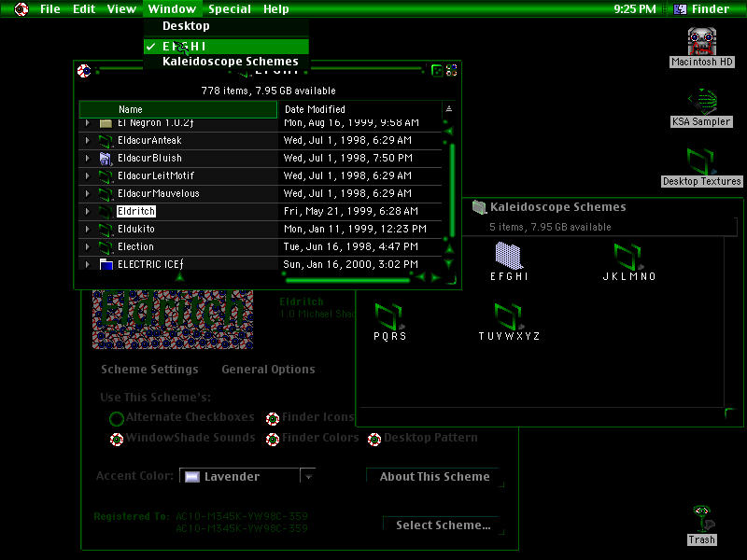Viewport: 747px width, 560px height.
Task: Select the highlighted Eldritch file name
Action: [136, 211]
